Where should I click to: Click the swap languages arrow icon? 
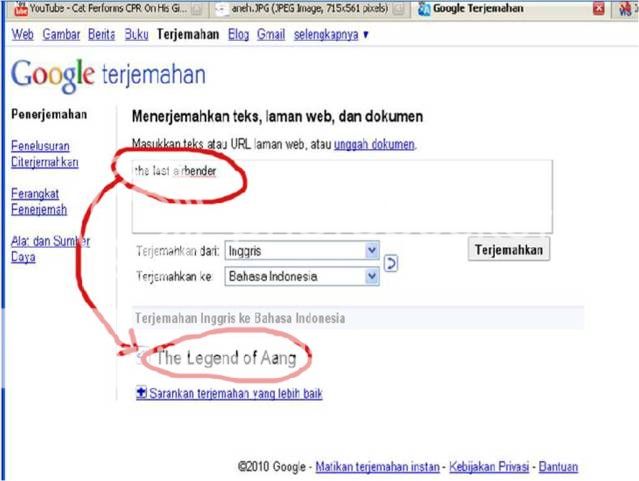[x=391, y=263]
